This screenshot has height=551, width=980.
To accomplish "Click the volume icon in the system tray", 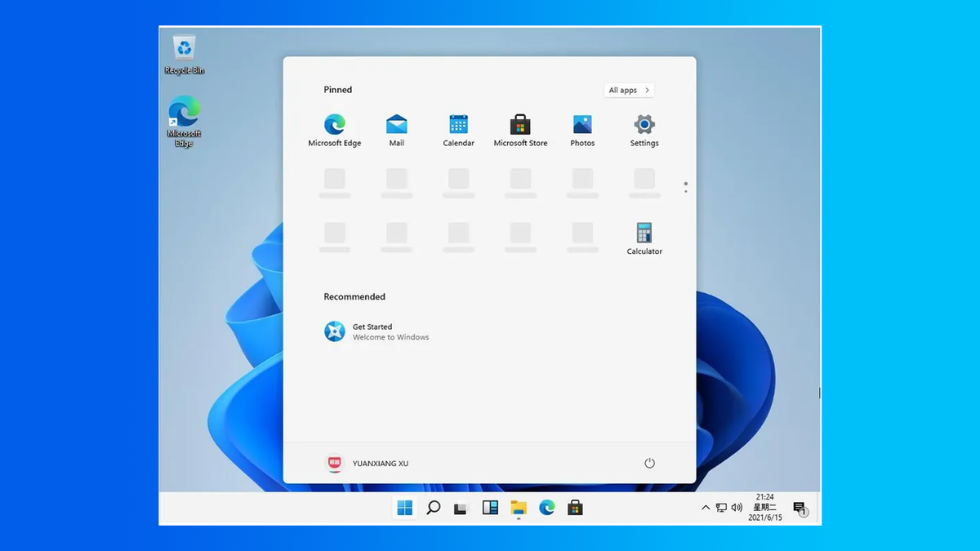I will point(737,508).
